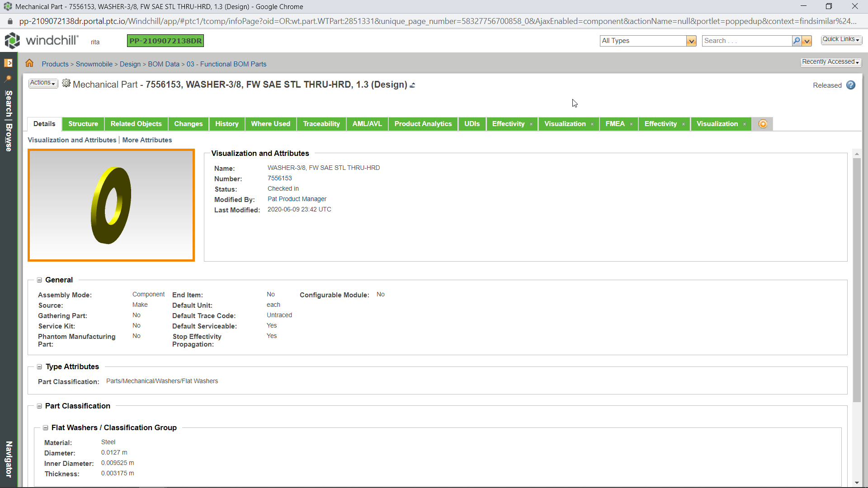The width and height of the screenshot is (868, 488).
Task: Click in the Search input field
Action: click(747, 41)
